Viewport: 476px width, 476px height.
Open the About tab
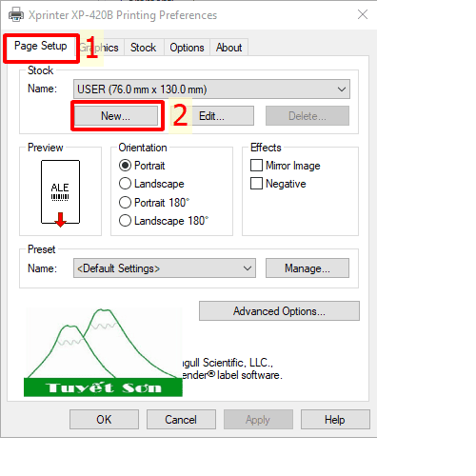[x=228, y=48]
